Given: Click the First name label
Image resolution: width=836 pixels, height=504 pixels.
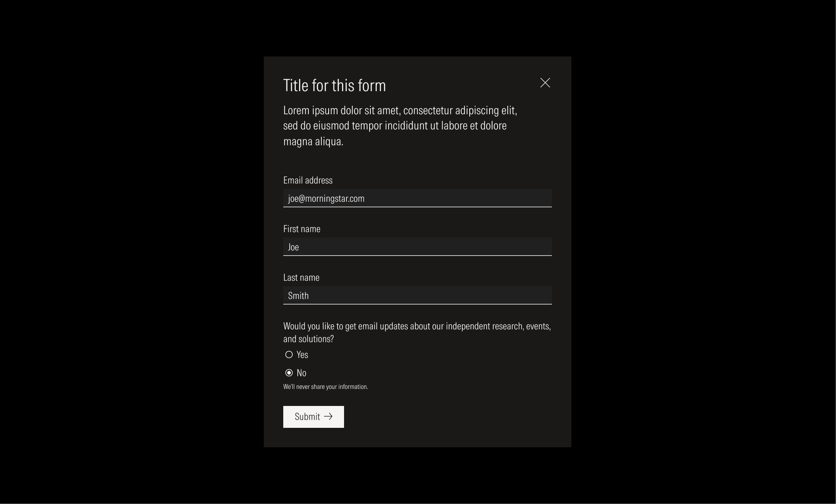Looking at the screenshot, I should click(301, 229).
